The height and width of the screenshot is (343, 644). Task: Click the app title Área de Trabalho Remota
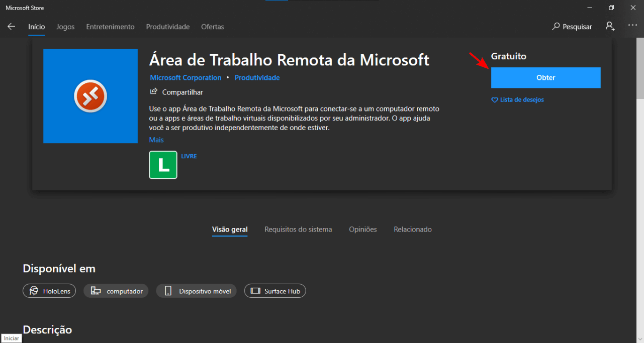click(289, 60)
